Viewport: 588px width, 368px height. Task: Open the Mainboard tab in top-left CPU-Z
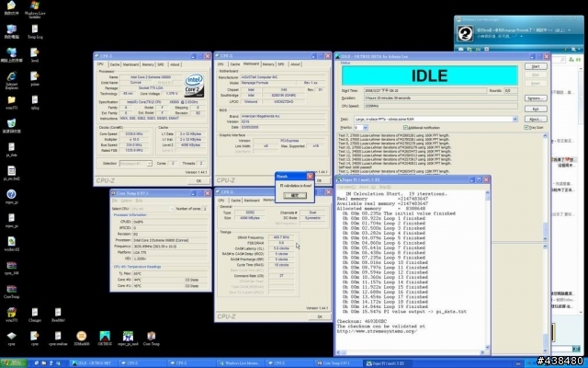130,64
